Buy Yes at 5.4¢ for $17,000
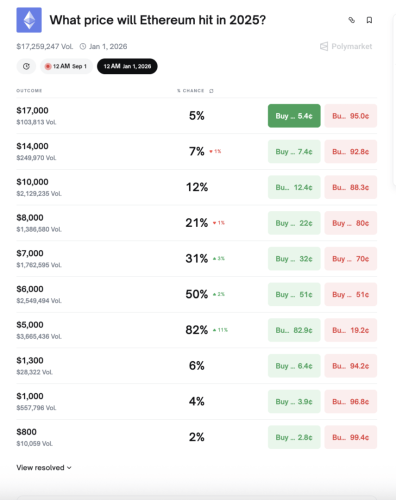This screenshot has height=500, width=396. point(294,116)
